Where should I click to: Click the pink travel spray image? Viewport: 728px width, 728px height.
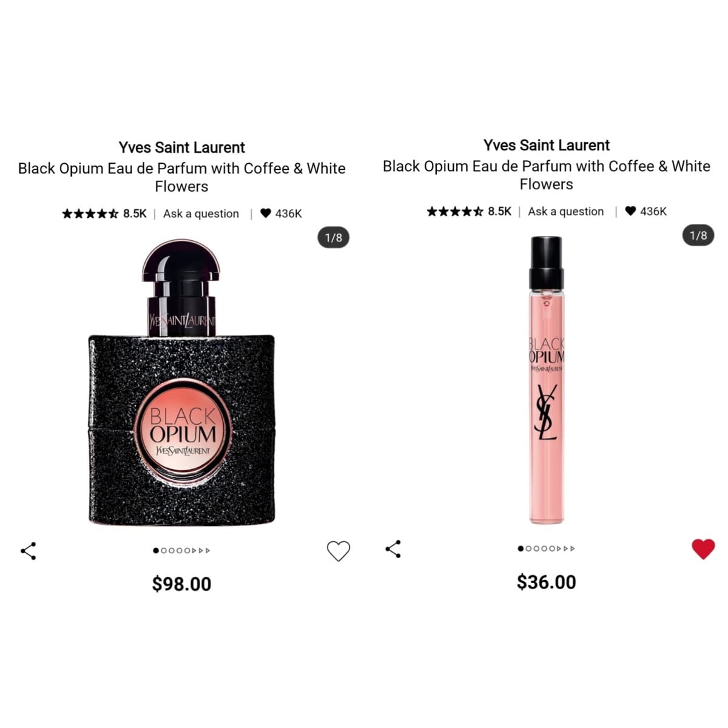[x=547, y=380]
